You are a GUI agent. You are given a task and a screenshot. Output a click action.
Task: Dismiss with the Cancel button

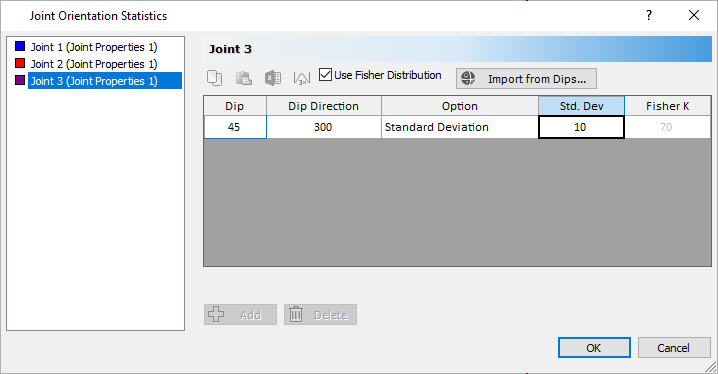pyautogui.click(x=674, y=348)
